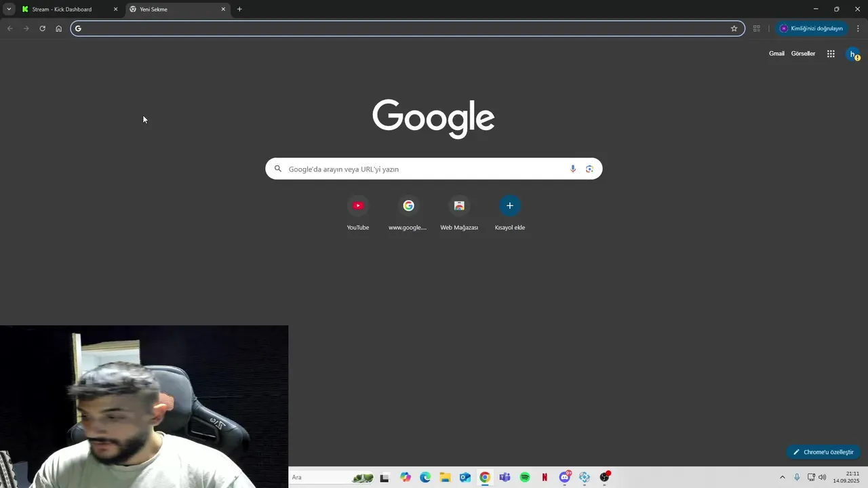
Task: Close the Kick Dashboard tab
Action: [115, 9]
